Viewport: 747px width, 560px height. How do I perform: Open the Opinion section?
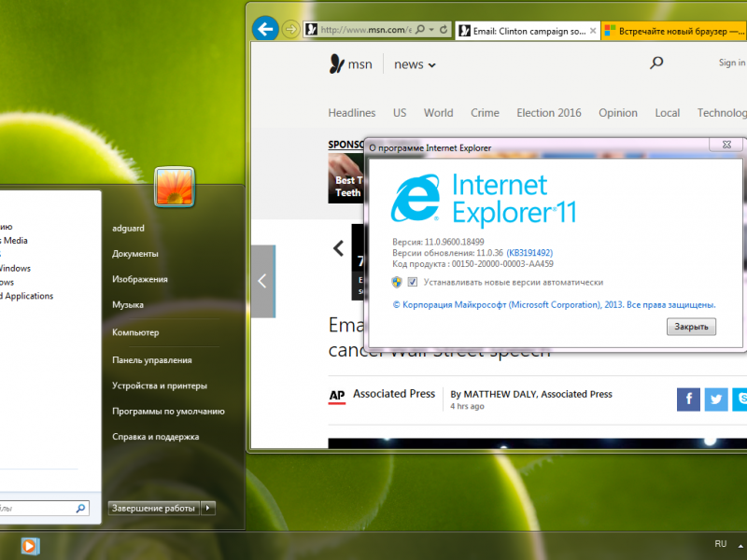pos(618,113)
